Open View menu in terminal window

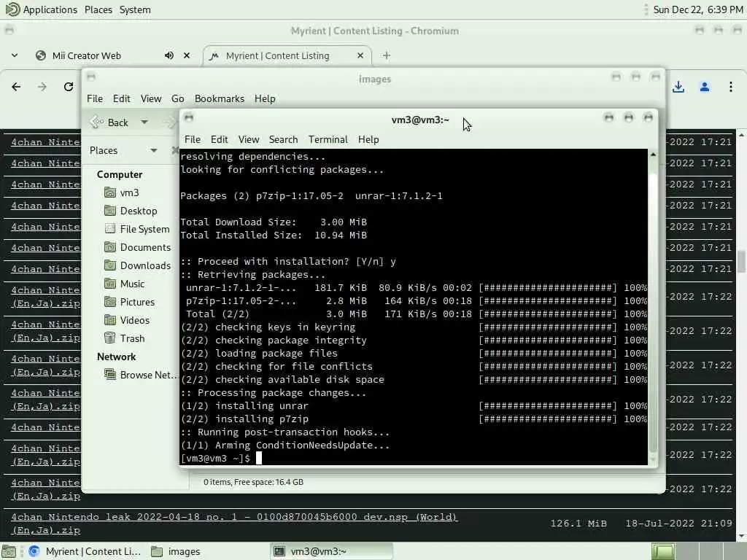tap(249, 139)
